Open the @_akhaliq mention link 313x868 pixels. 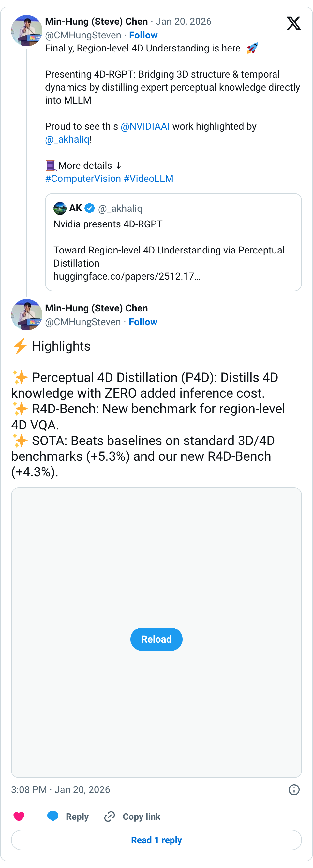[67, 139]
